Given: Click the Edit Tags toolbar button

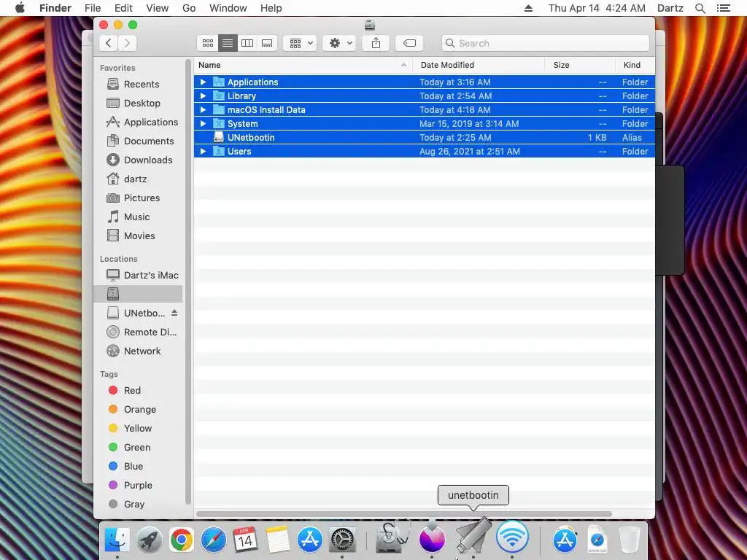Looking at the screenshot, I should (409, 43).
